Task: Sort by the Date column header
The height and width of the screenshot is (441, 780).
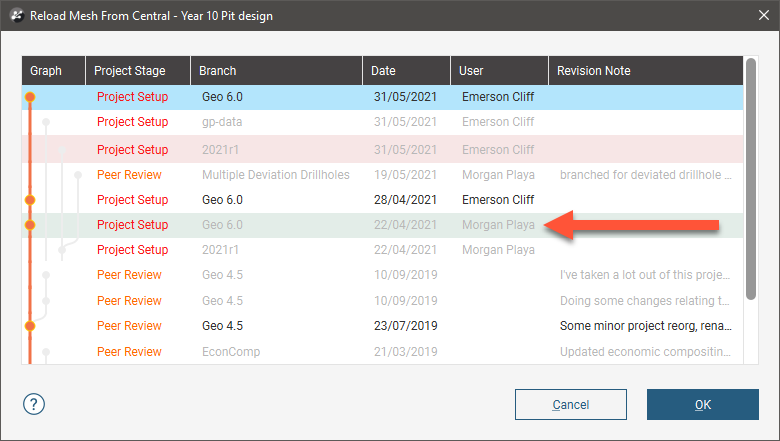Action: (x=406, y=71)
